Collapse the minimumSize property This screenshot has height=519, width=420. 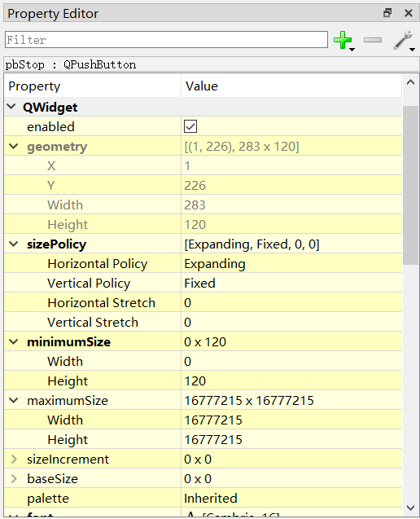(14, 341)
